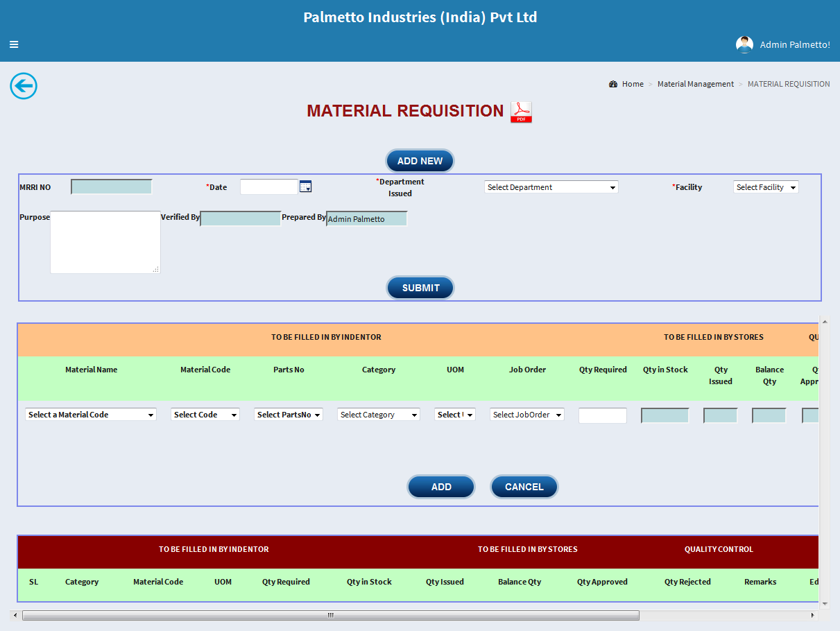
Task: Go back using the circular arrow icon
Action: tap(24, 86)
